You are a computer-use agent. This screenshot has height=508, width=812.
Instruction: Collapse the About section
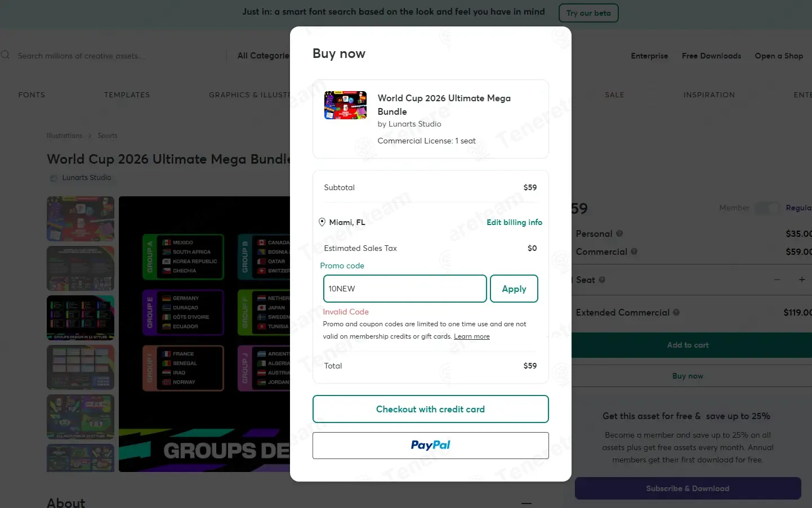tap(527, 503)
